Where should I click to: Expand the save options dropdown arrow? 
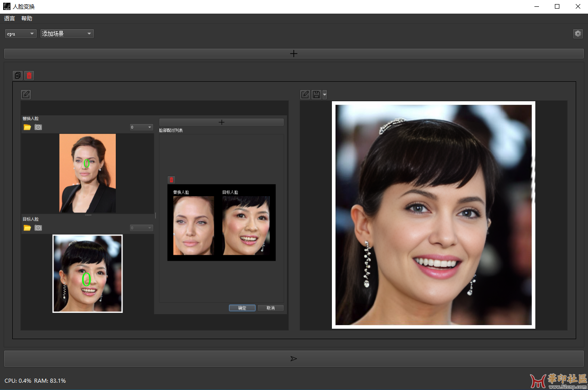(324, 94)
